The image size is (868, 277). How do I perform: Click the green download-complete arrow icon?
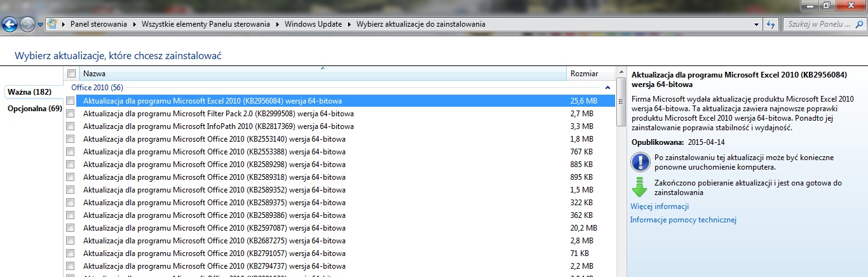point(639,187)
